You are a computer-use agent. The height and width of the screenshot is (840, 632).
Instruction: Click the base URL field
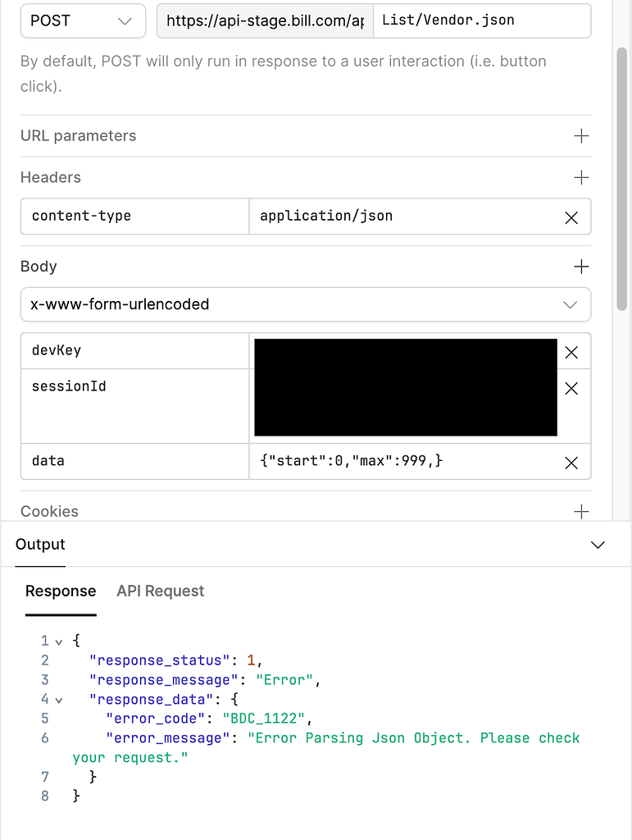(264, 21)
